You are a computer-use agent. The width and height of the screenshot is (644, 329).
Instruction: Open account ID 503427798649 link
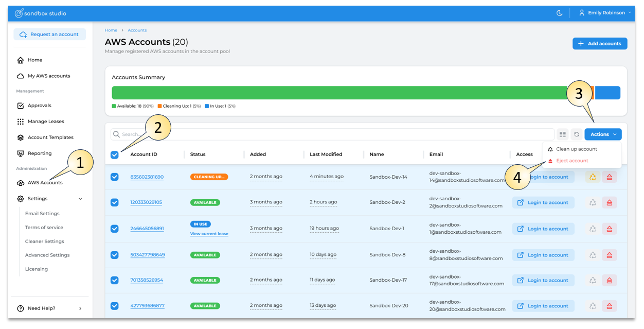coord(148,255)
